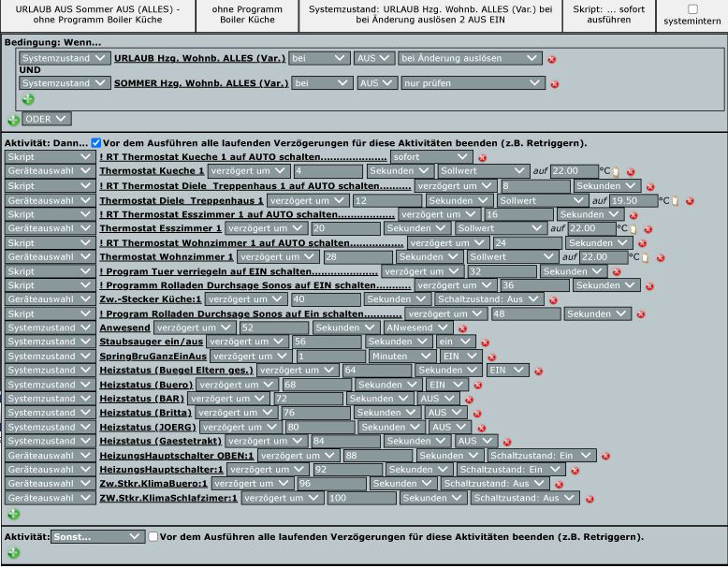Remove the Thermostat Kueche 1 device row
The image size is (728, 568).
point(631,172)
